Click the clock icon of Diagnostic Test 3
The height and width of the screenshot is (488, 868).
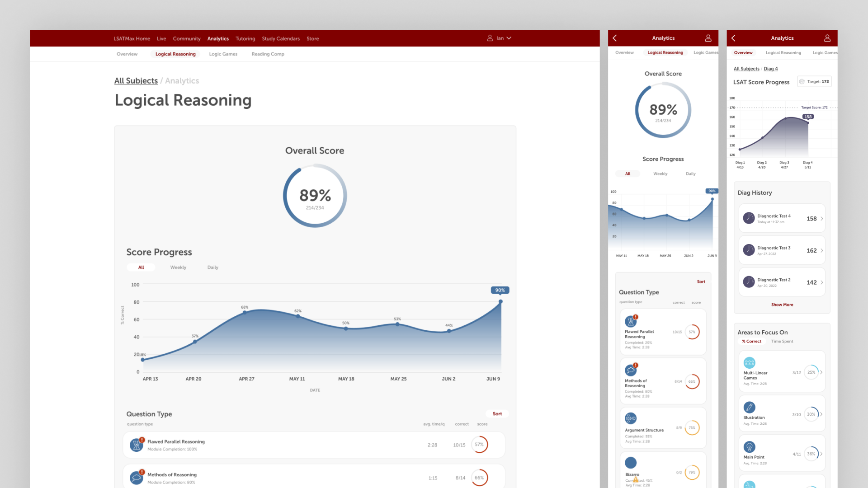[749, 250]
